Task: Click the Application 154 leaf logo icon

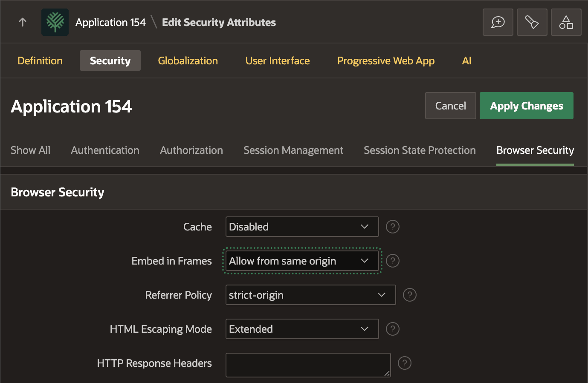Action: 55,22
